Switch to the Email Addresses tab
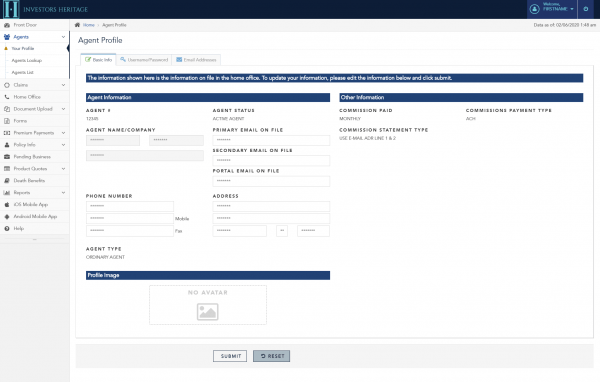 196,60
